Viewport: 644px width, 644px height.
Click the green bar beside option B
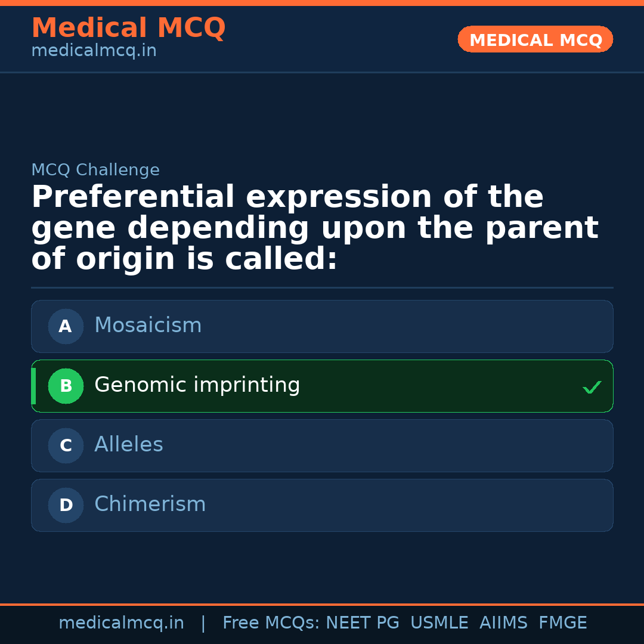pos(33,386)
